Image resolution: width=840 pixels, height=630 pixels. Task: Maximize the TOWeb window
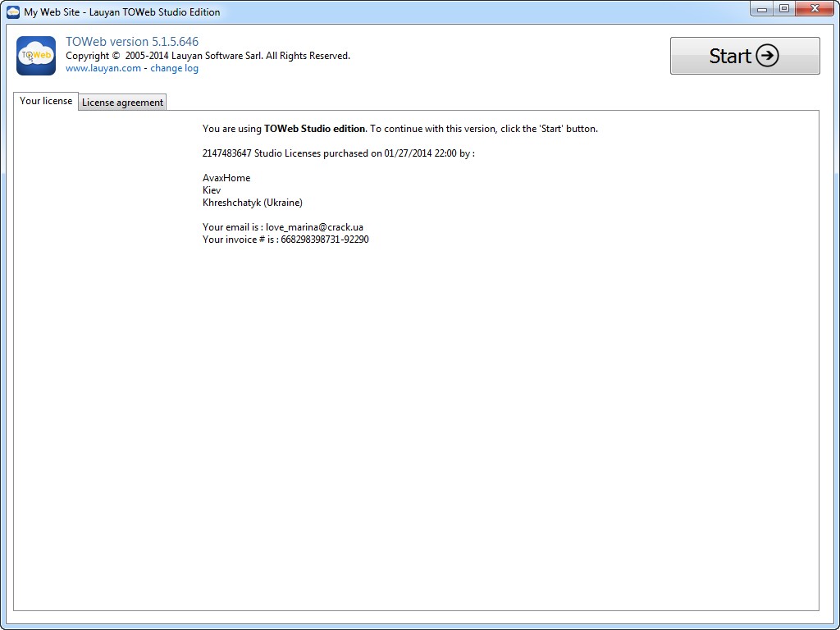pos(783,8)
